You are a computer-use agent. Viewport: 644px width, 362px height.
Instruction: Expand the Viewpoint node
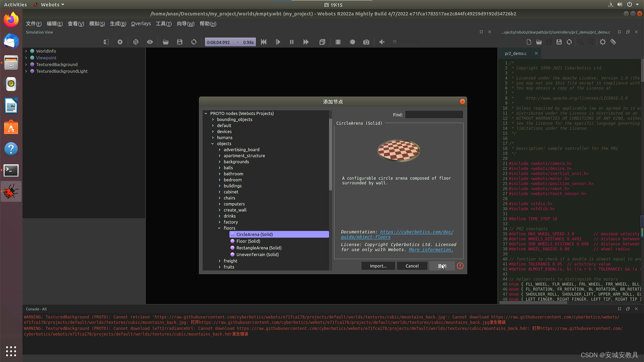tap(26, 58)
